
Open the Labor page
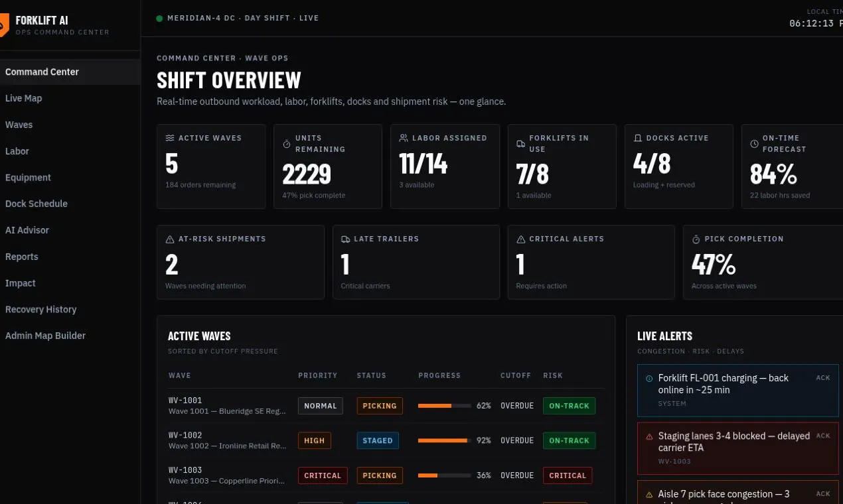point(70,151)
